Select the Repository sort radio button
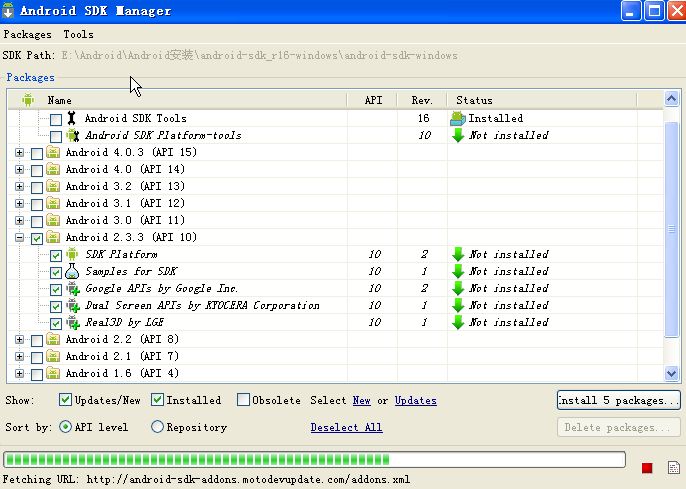The image size is (686, 489). pyautogui.click(x=157, y=426)
